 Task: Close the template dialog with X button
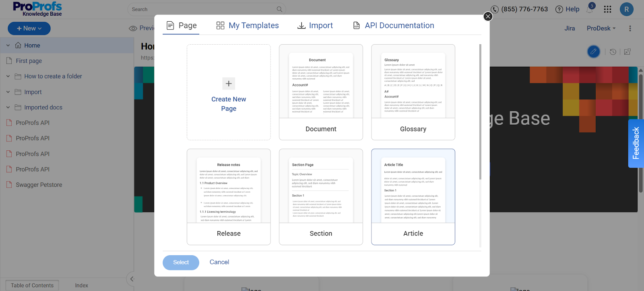488,16
